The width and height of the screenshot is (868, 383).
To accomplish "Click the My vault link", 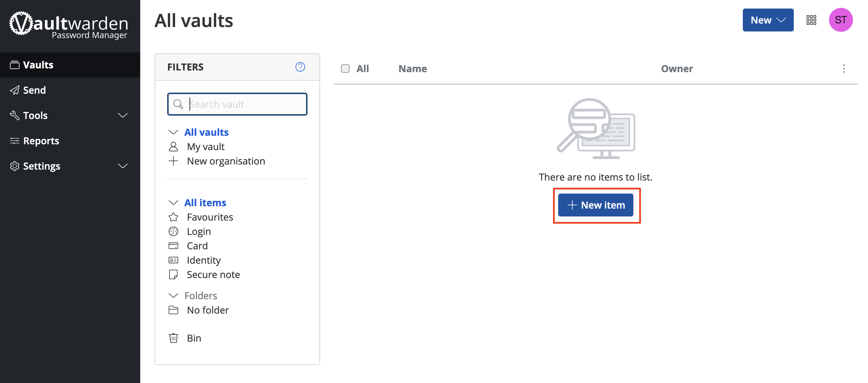I will (205, 146).
